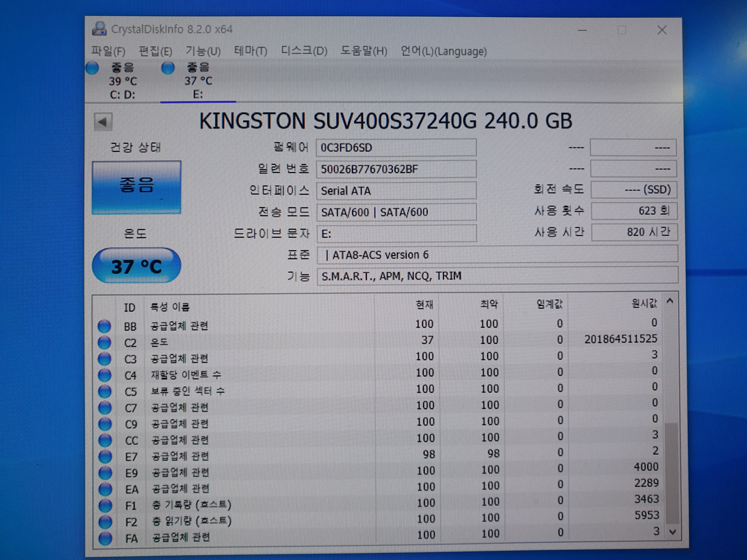Select the C: D: disk tab at 39 °C

click(123, 81)
